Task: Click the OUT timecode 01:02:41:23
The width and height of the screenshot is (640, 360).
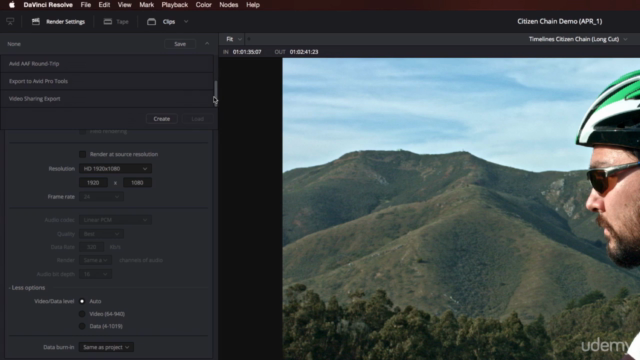Action: tap(304, 52)
